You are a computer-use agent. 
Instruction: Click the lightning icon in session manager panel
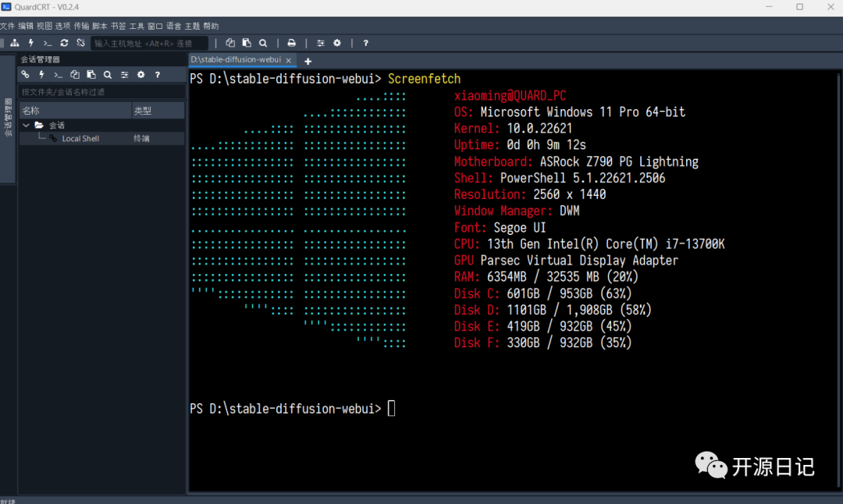tap(41, 75)
